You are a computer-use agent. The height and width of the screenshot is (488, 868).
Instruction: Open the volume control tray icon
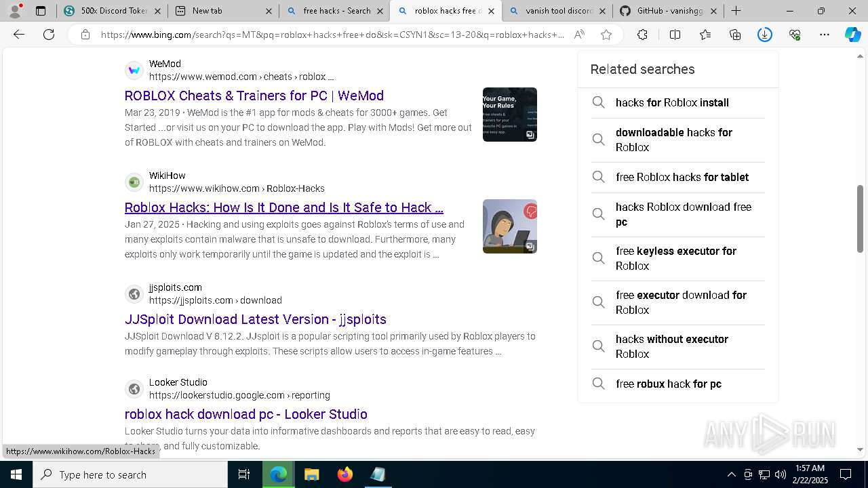pos(781,474)
